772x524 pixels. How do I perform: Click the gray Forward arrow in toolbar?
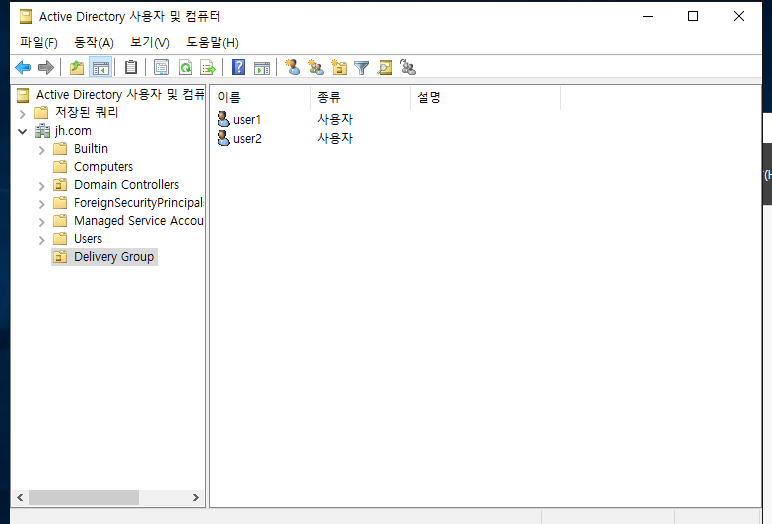[46, 67]
